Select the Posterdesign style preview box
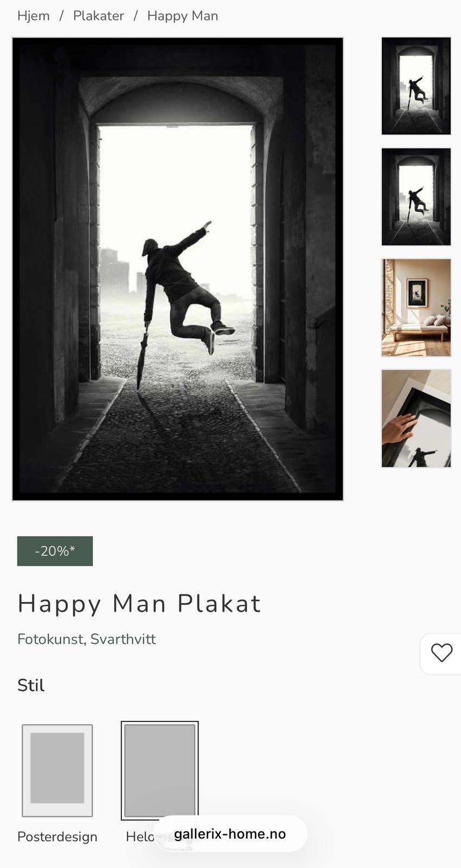 (x=57, y=770)
